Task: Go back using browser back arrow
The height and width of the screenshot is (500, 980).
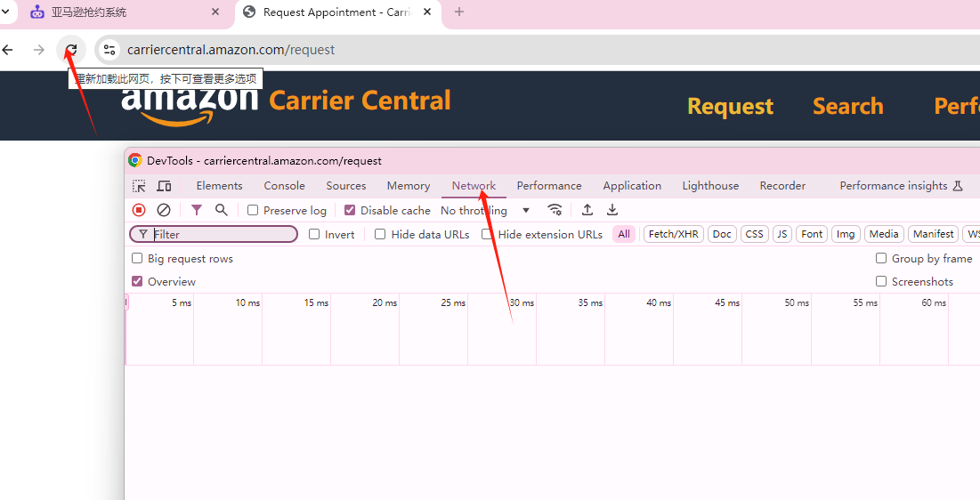Action: coord(8,49)
